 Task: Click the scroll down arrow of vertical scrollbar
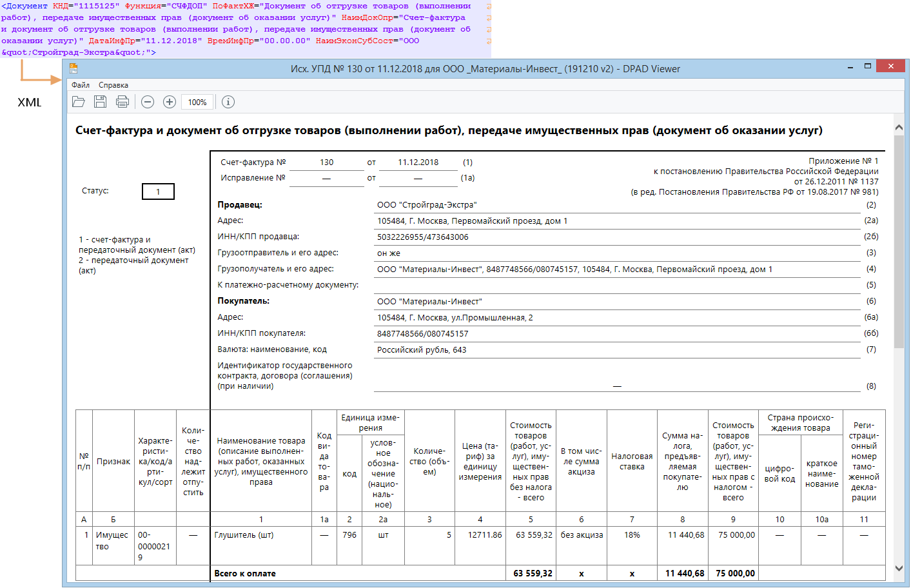tap(899, 569)
